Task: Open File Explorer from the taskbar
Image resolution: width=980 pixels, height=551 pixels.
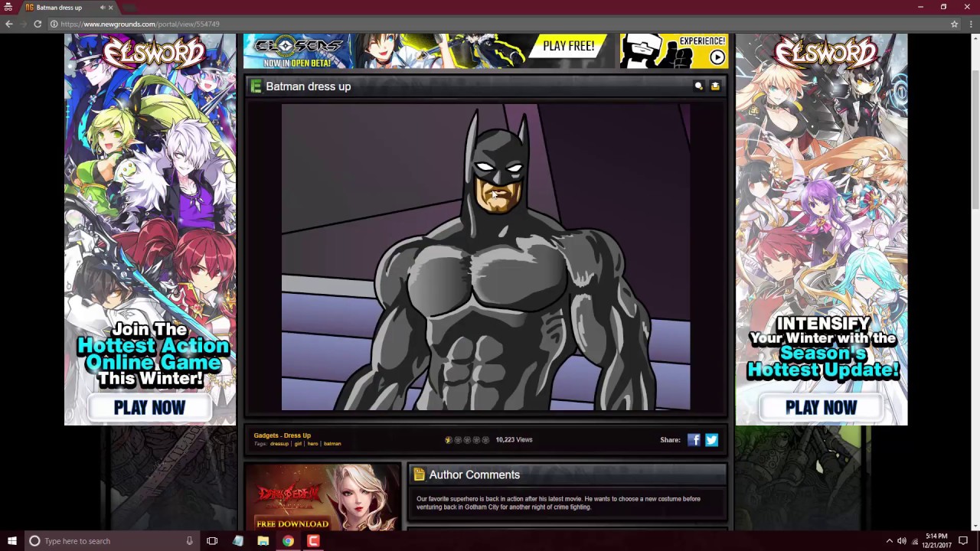Action: click(x=263, y=541)
